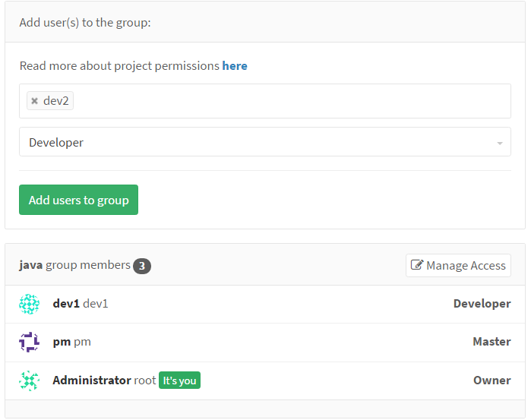Open the Developer access level dropdown

(x=264, y=142)
